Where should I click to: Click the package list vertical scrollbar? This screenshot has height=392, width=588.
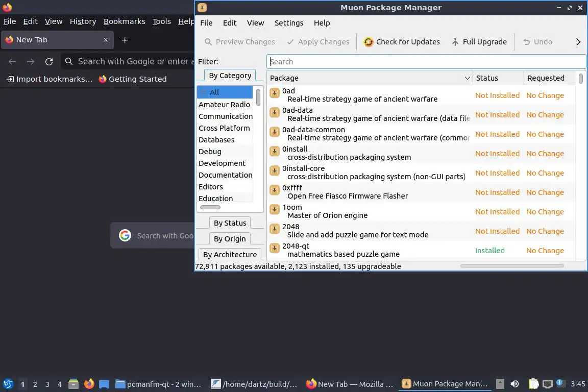(x=580, y=79)
